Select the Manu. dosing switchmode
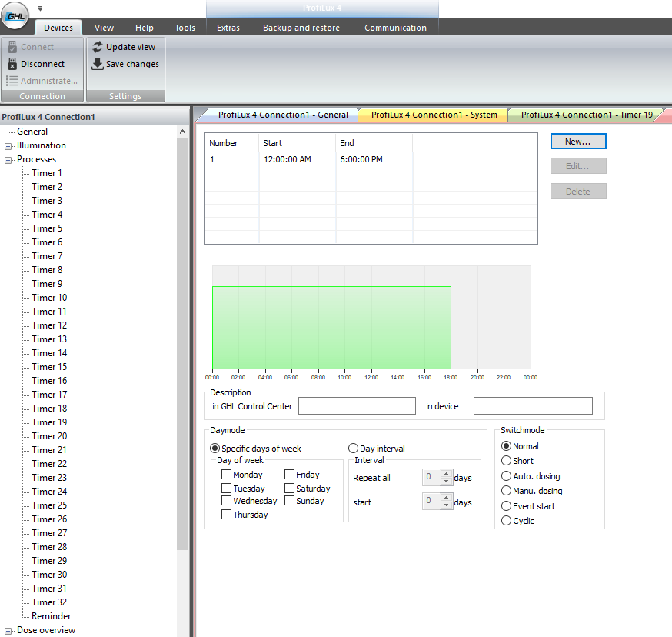 [x=506, y=491]
